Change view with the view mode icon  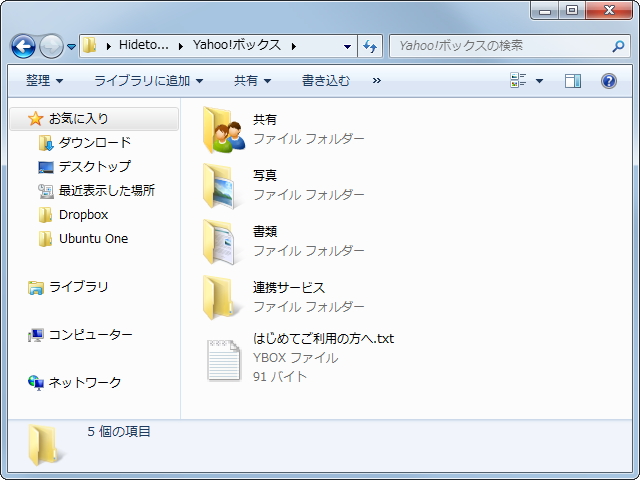pos(518,80)
